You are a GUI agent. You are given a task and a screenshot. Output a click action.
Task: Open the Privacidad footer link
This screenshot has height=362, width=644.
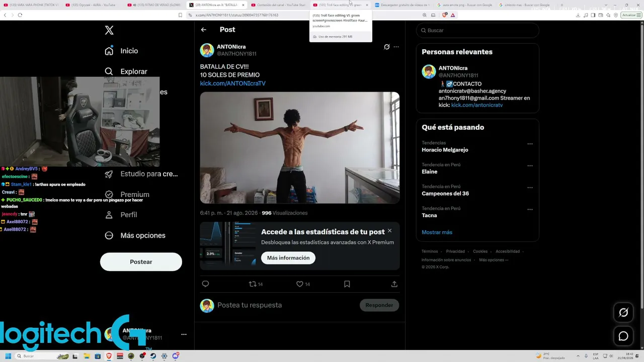tap(455, 251)
